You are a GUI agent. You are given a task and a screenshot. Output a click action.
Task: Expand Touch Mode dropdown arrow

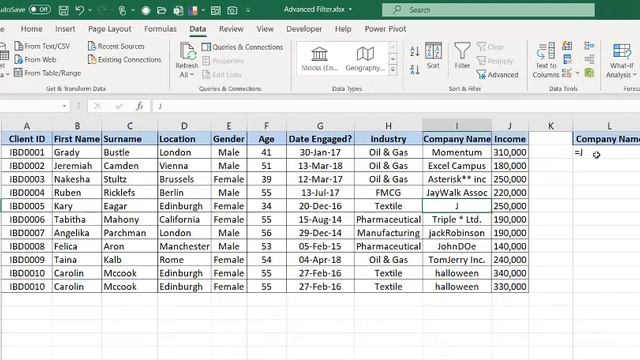[133, 10]
